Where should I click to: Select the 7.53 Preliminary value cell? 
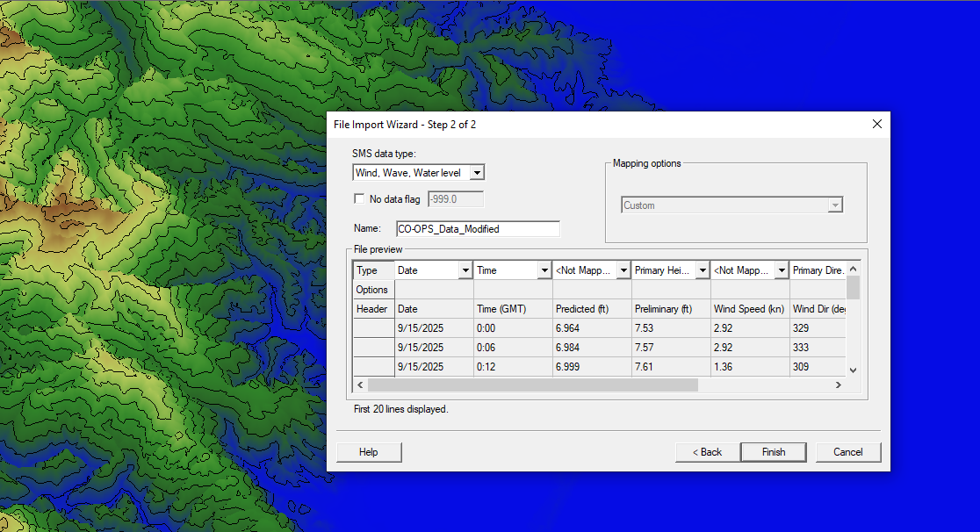tap(671, 328)
